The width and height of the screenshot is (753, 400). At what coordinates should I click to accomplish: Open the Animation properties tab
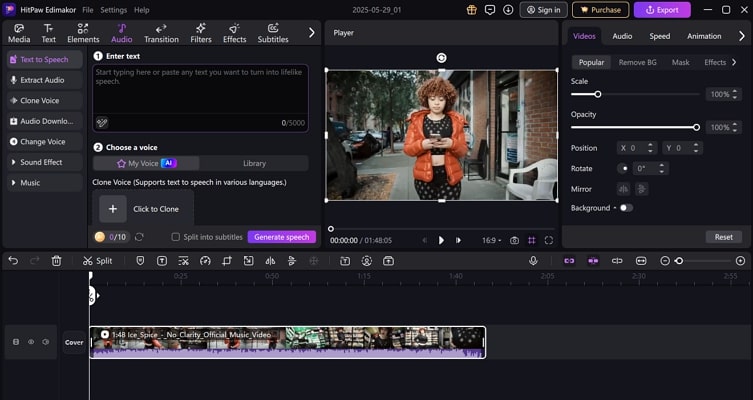704,36
